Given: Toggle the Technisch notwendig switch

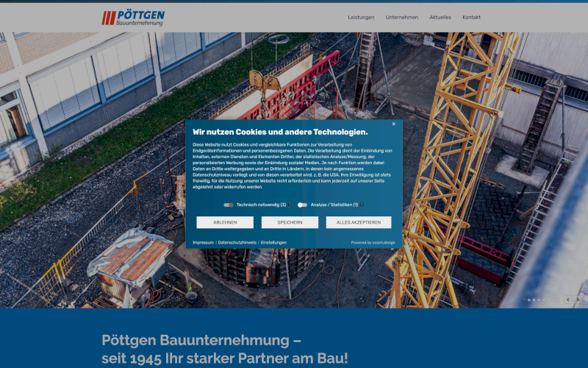Looking at the screenshot, I should point(229,205).
